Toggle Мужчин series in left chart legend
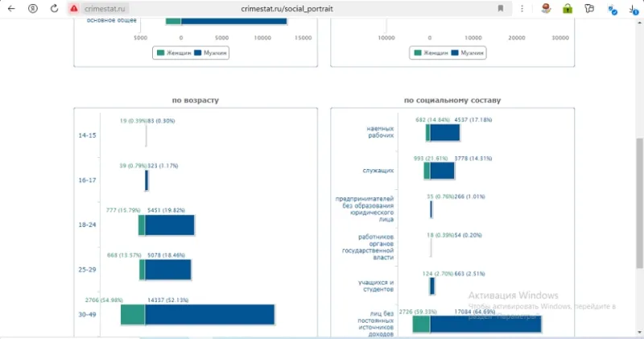The width and height of the screenshot is (644, 339). coord(211,52)
